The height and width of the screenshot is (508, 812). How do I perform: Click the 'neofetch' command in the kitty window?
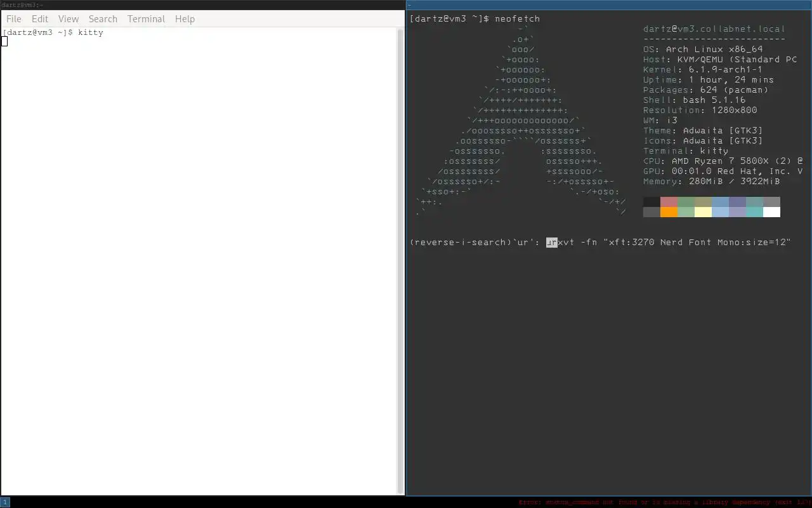pyautogui.click(x=517, y=19)
